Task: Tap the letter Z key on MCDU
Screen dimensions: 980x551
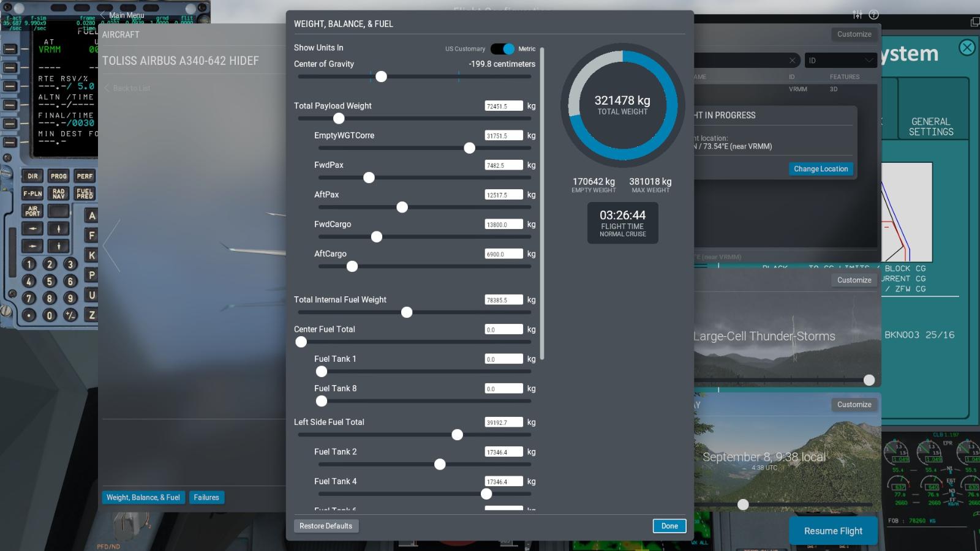Action: [91, 315]
